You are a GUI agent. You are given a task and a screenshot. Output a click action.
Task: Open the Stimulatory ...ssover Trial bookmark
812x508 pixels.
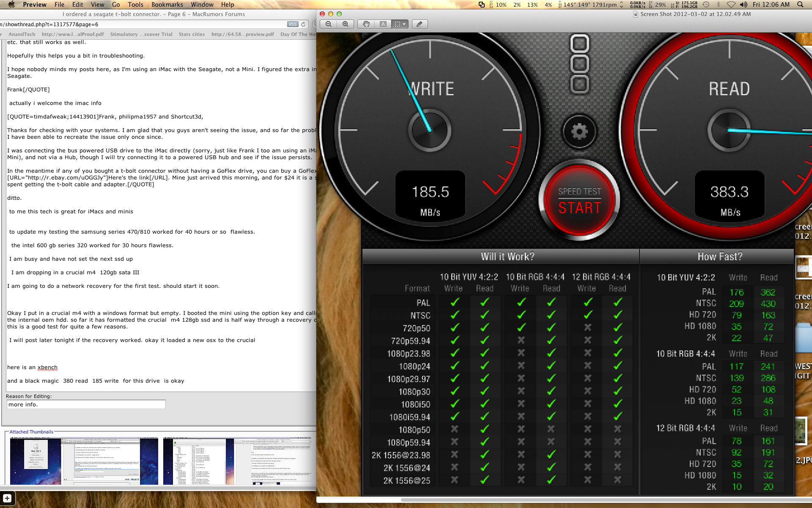(x=141, y=34)
